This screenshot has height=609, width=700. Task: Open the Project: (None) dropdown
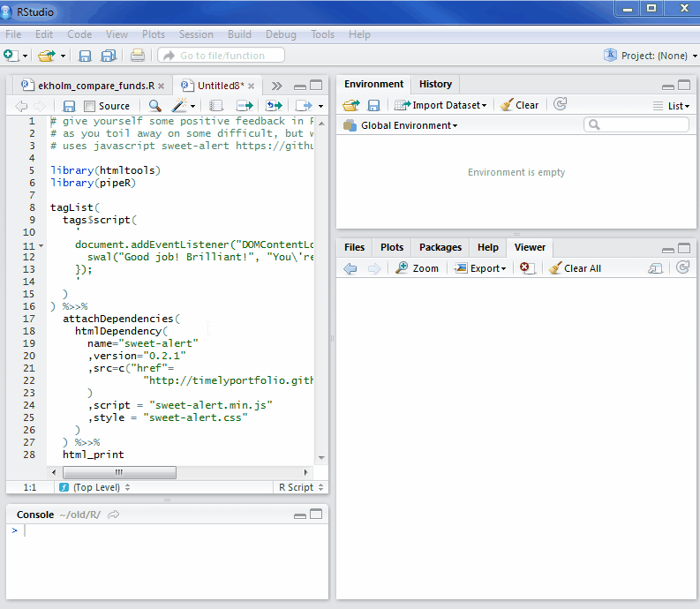[650, 56]
